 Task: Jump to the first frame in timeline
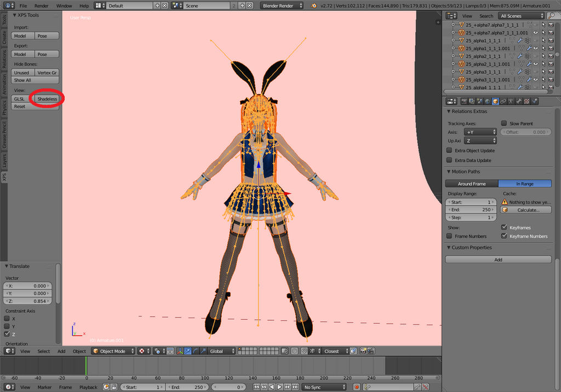(x=256, y=387)
